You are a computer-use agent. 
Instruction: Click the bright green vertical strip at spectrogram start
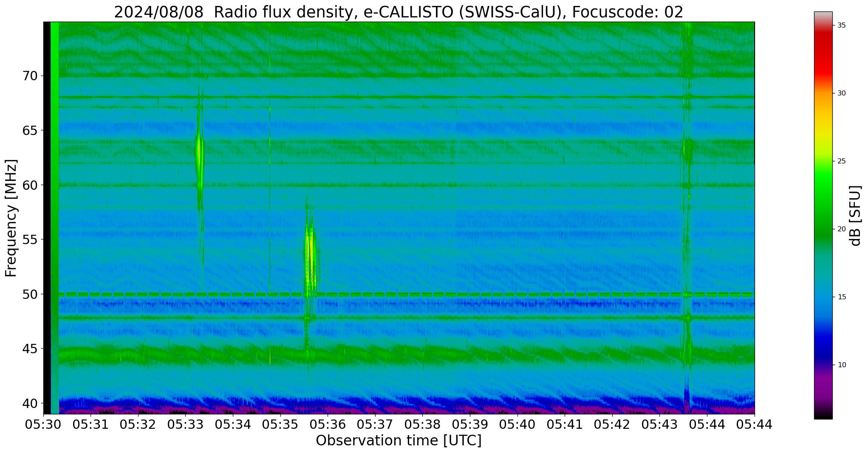(x=55, y=218)
